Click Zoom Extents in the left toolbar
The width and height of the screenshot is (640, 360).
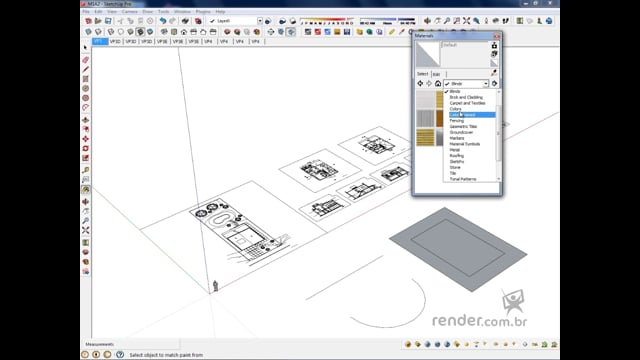pos(86,231)
